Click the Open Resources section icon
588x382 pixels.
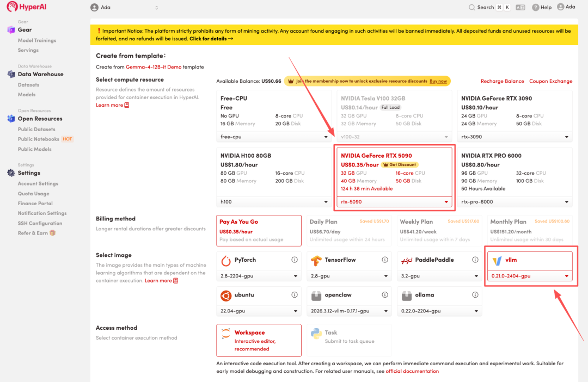(x=11, y=119)
